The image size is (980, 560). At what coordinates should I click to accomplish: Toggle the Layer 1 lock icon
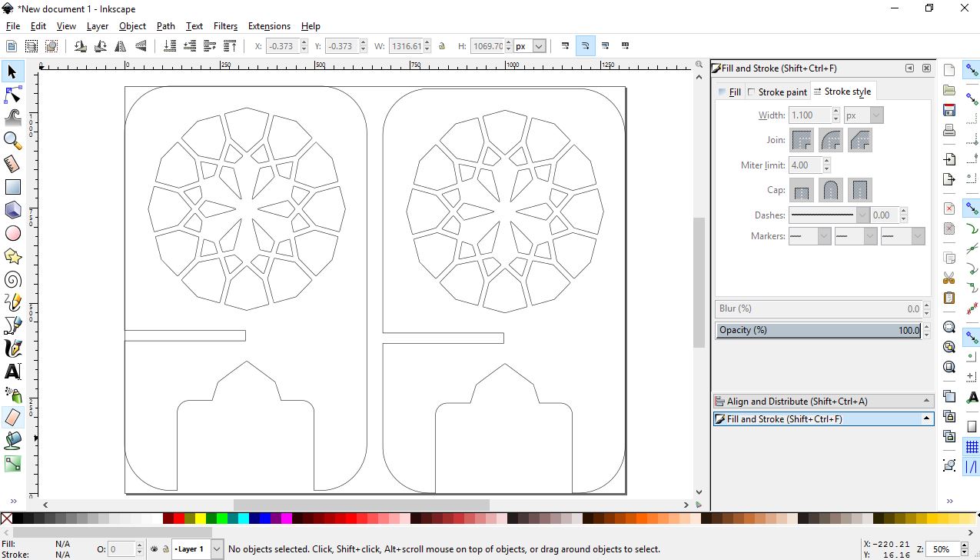click(165, 549)
